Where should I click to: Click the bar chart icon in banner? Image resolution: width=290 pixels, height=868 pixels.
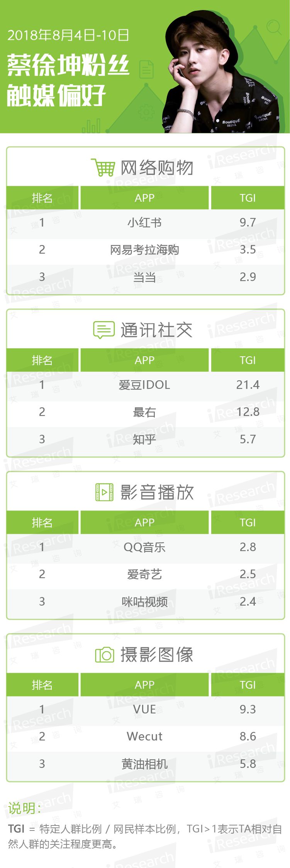pos(91,126)
